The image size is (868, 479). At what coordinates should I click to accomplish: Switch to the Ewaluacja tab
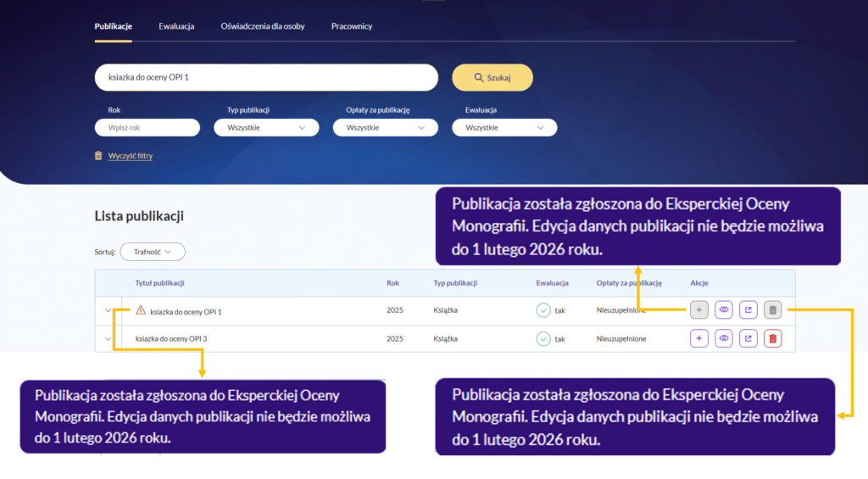pyautogui.click(x=176, y=26)
